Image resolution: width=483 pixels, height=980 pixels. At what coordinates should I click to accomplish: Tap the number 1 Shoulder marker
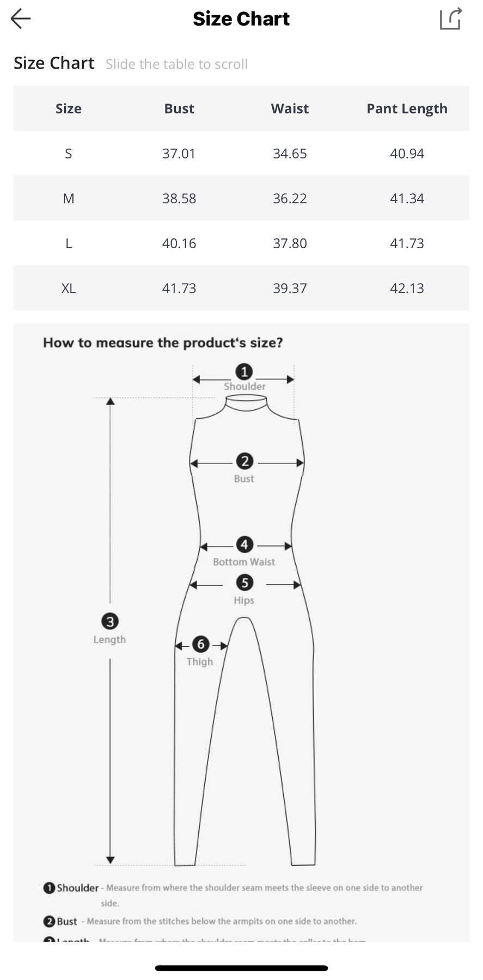pos(244,372)
